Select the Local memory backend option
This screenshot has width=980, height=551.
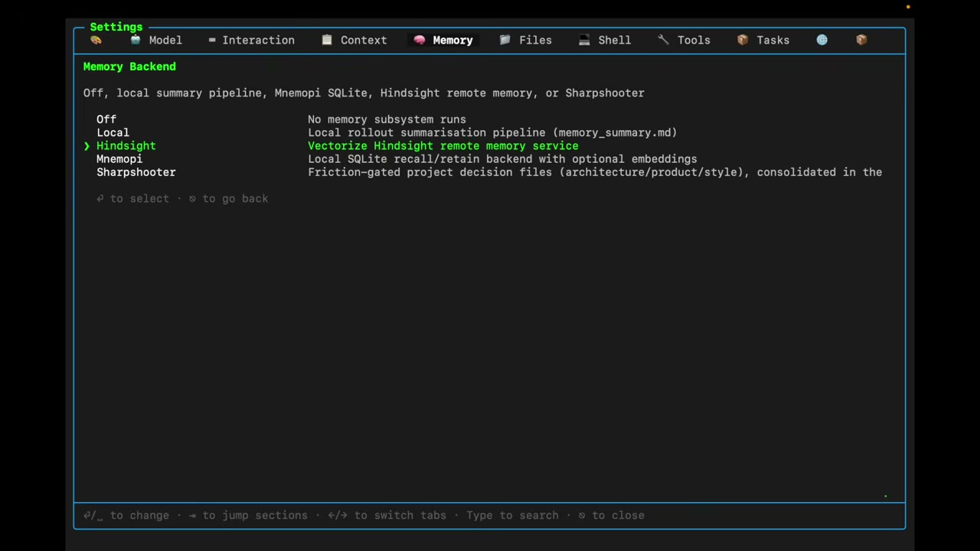[x=113, y=132]
